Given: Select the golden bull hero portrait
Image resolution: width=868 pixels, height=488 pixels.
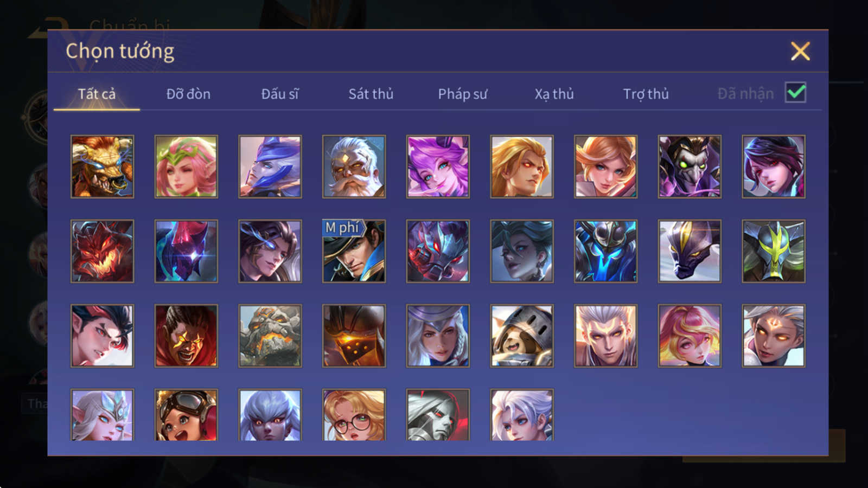Looking at the screenshot, I should point(102,166).
